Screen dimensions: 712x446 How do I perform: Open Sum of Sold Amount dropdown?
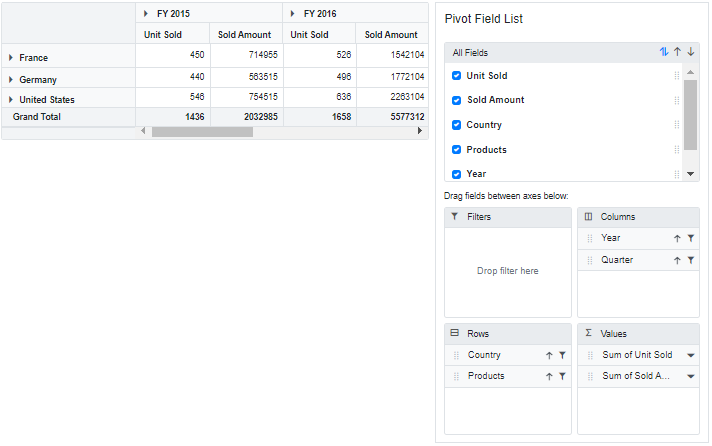(691, 377)
